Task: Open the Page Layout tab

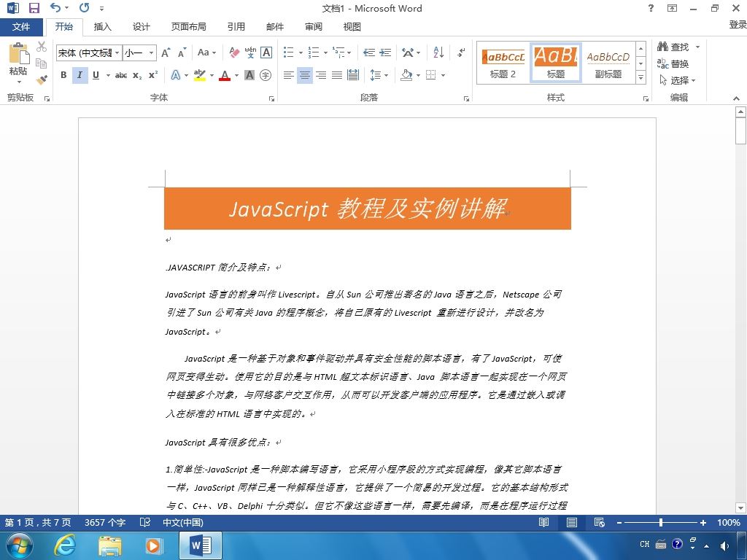Action: (x=189, y=27)
